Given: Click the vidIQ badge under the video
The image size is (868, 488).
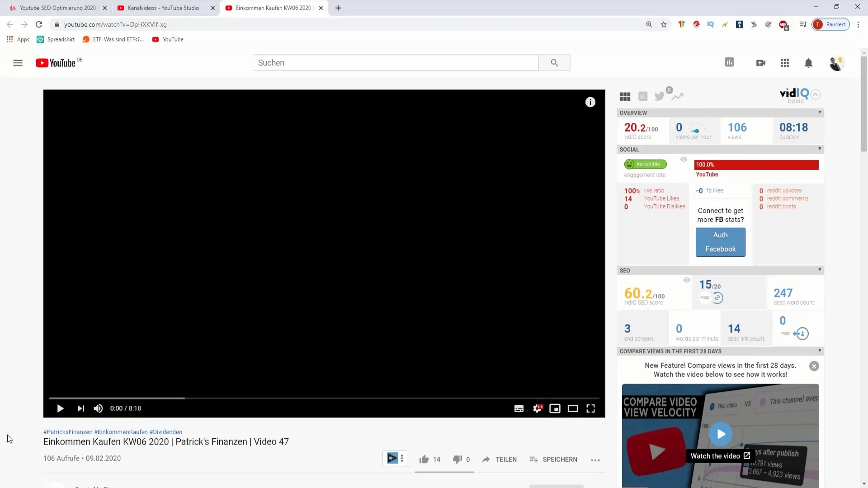Looking at the screenshot, I should pyautogui.click(x=392, y=459).
